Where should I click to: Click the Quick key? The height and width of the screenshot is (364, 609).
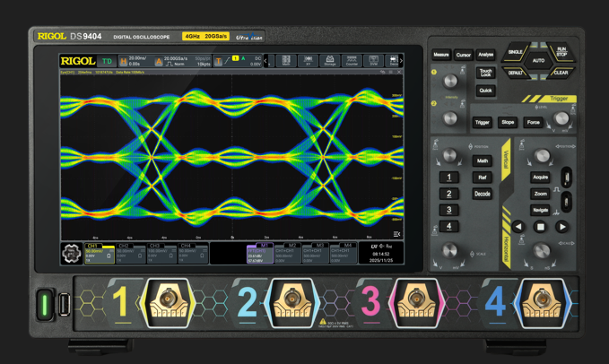coord(485,91)
